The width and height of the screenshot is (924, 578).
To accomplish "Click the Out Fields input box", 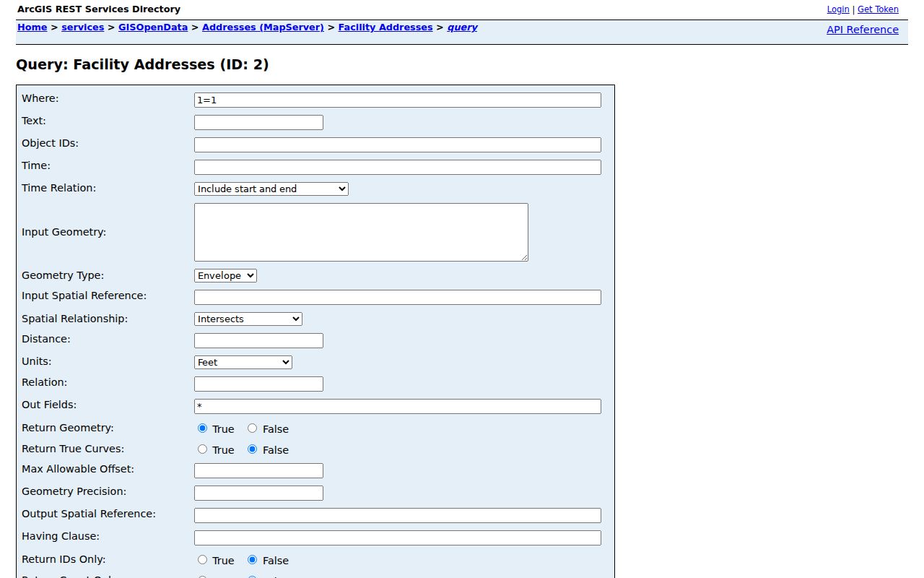I will pos(398,407).
